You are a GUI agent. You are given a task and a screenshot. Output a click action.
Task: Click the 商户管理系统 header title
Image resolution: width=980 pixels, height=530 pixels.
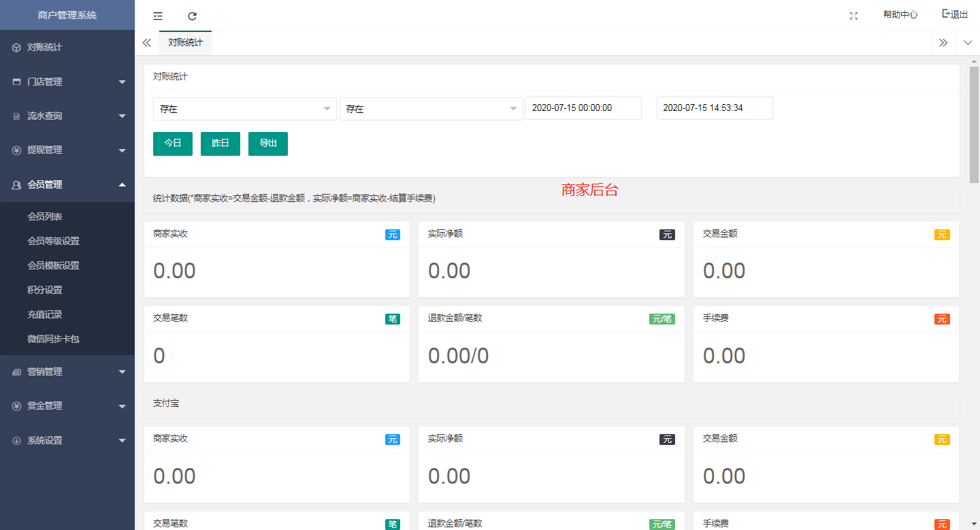pos(67,15)
